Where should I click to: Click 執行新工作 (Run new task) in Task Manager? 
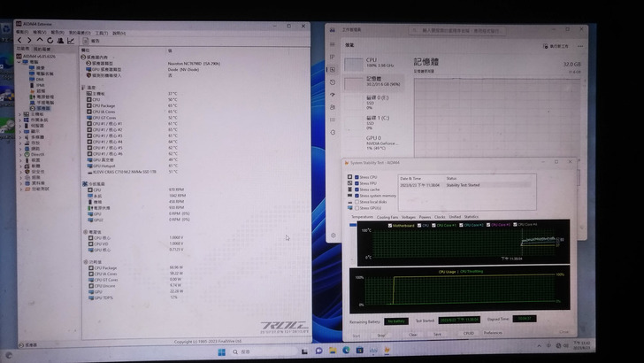(556, 46)
